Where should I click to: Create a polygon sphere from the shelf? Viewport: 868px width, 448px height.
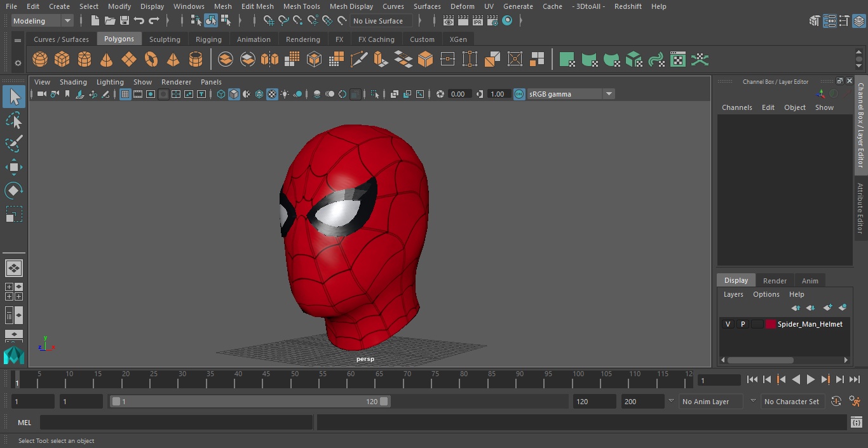point(40,60)
